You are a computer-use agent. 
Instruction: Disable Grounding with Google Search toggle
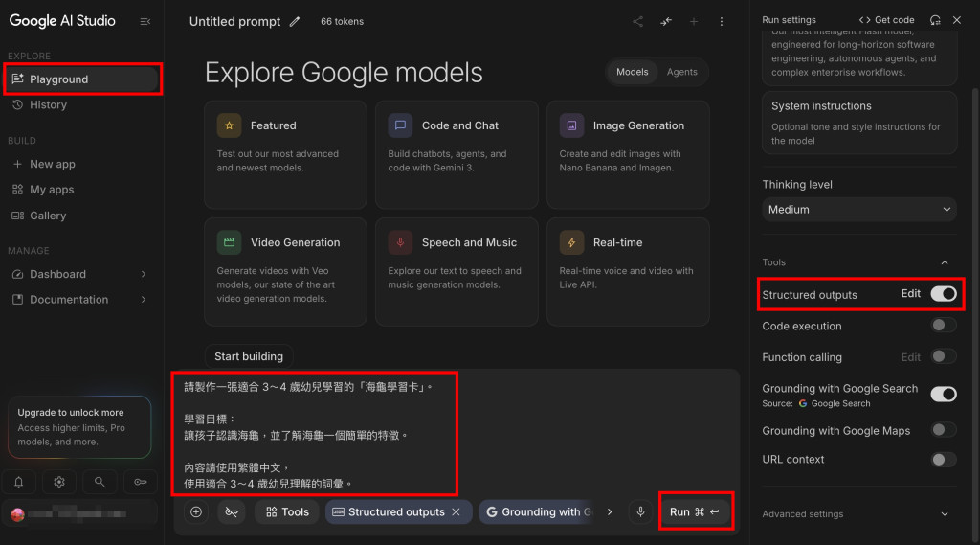[943, 395]
